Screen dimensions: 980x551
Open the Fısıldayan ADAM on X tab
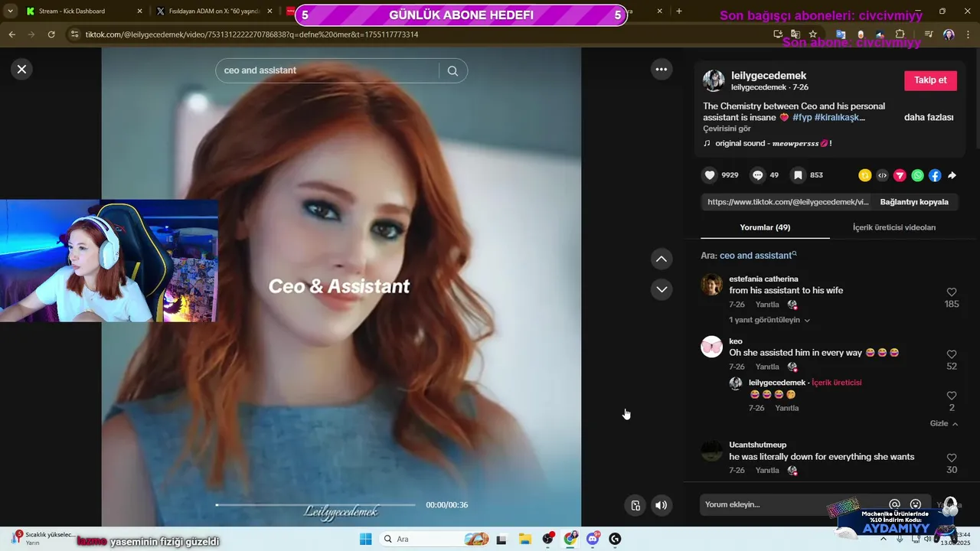(213, 11)
